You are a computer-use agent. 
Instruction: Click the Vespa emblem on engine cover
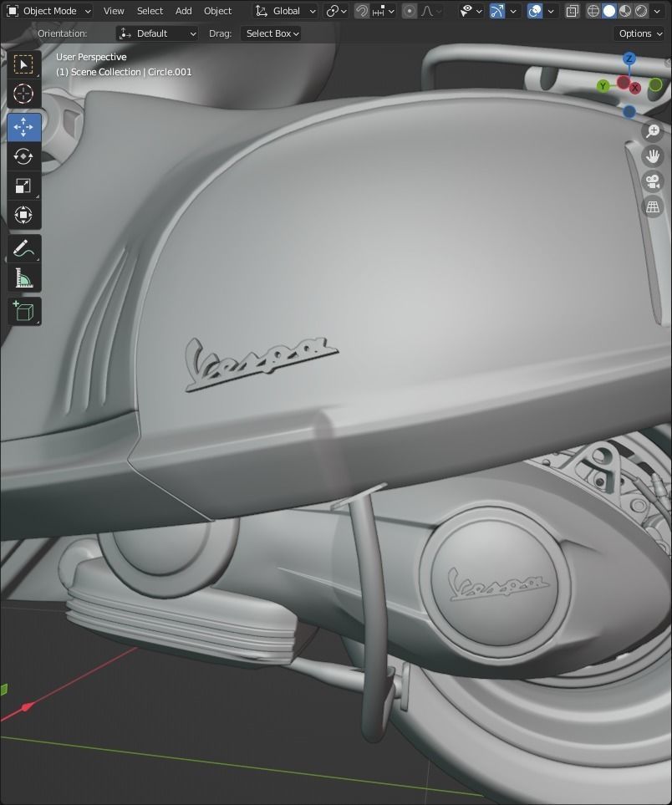[x=497, y=584]
